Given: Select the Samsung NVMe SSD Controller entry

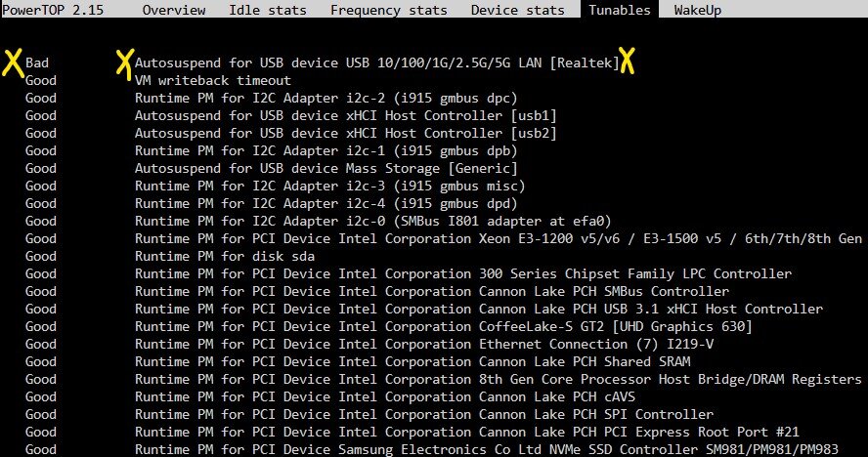Looking at the screenshot, I should point(432,449).
